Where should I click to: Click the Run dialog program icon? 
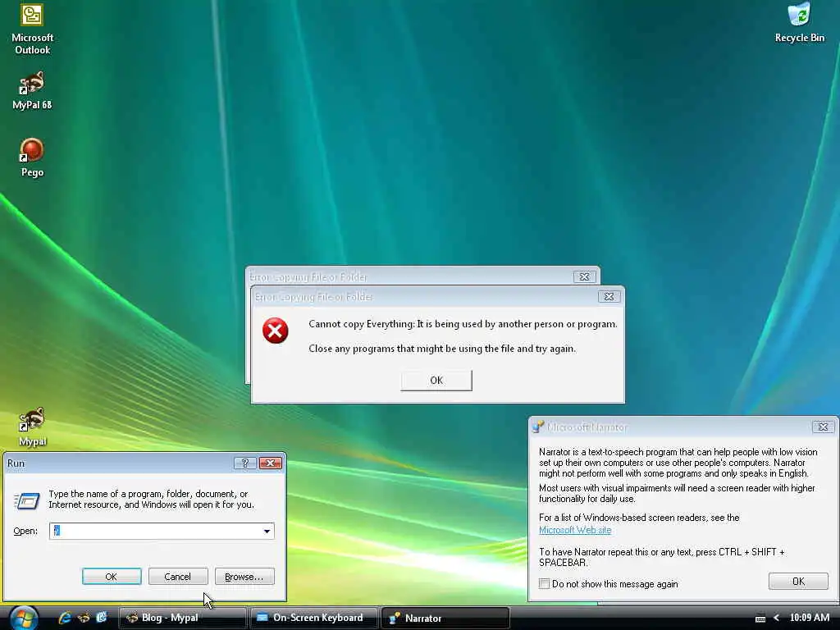point(27,501)
